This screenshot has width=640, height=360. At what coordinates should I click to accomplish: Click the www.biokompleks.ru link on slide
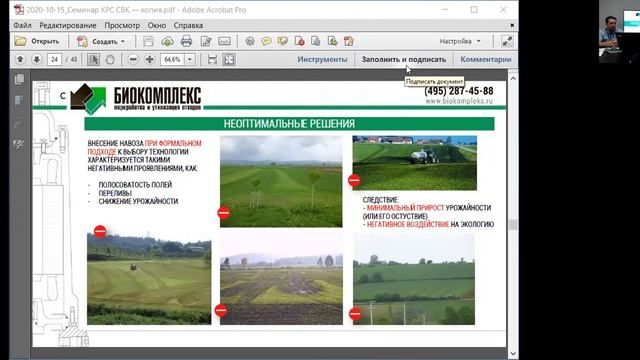pos(459,101)
